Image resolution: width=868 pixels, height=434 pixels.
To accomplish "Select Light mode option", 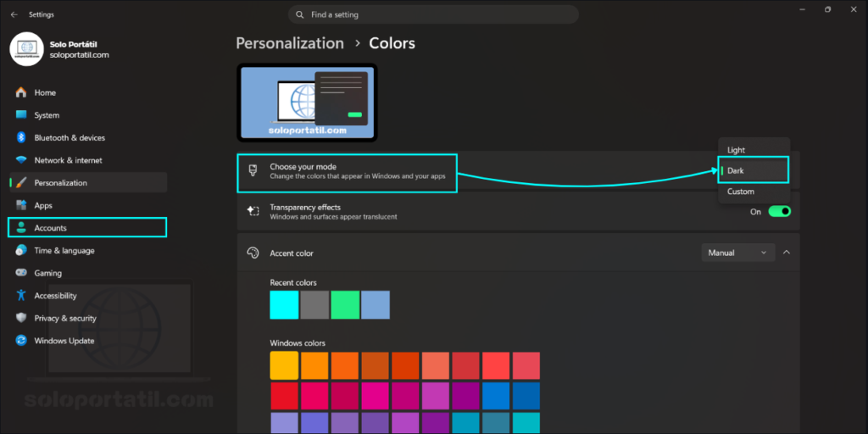I will pos(754,150).
